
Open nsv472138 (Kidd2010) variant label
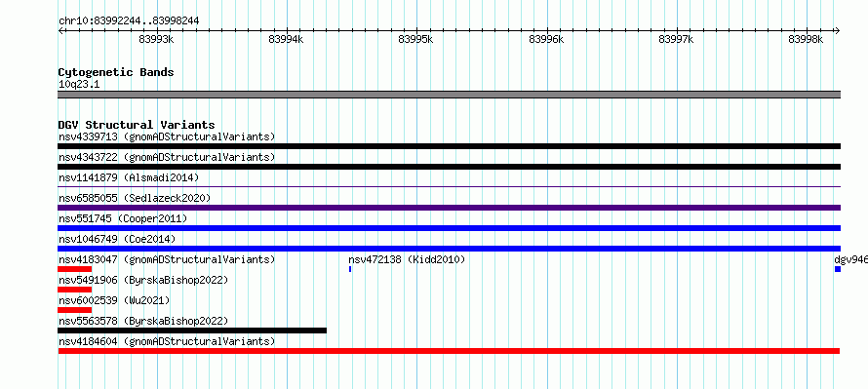pos(407,259)
